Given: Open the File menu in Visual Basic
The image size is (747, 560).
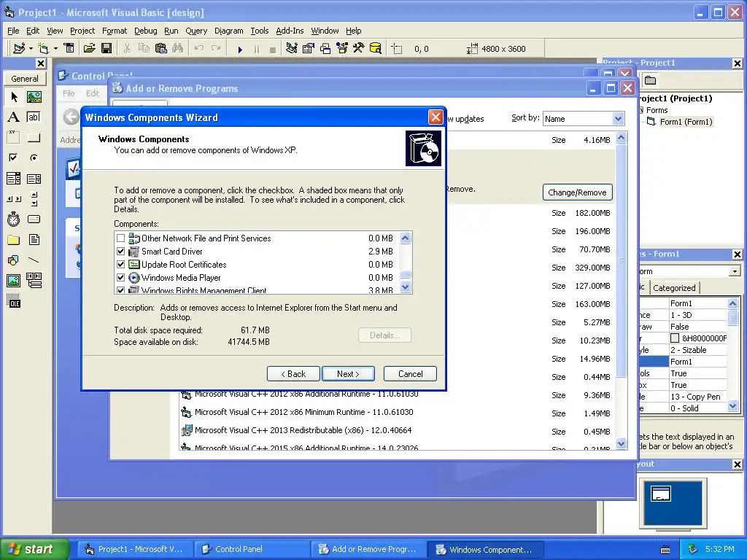Looking at the screenshot, I should click(13, 31).
